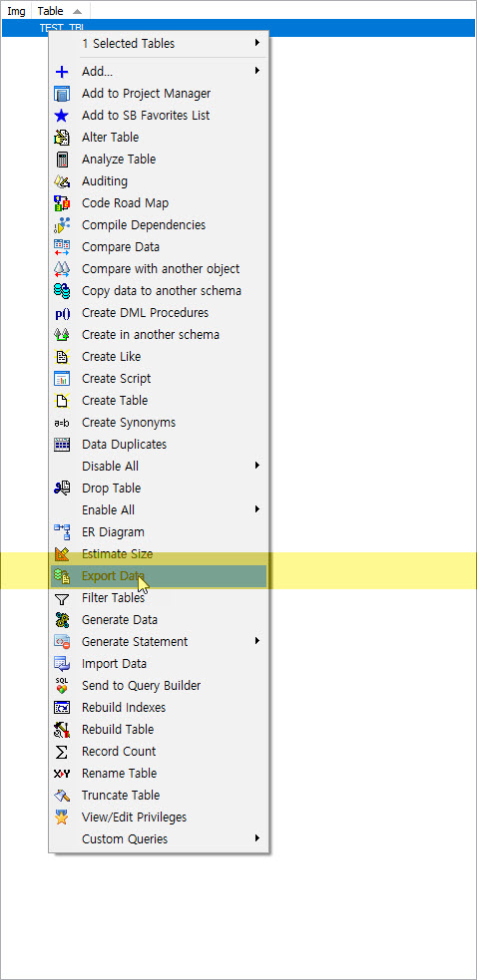Image resolution: width=477 pixels, height=980 pixels.
Task: Click the Table column sort arrow
Action: 77,11
